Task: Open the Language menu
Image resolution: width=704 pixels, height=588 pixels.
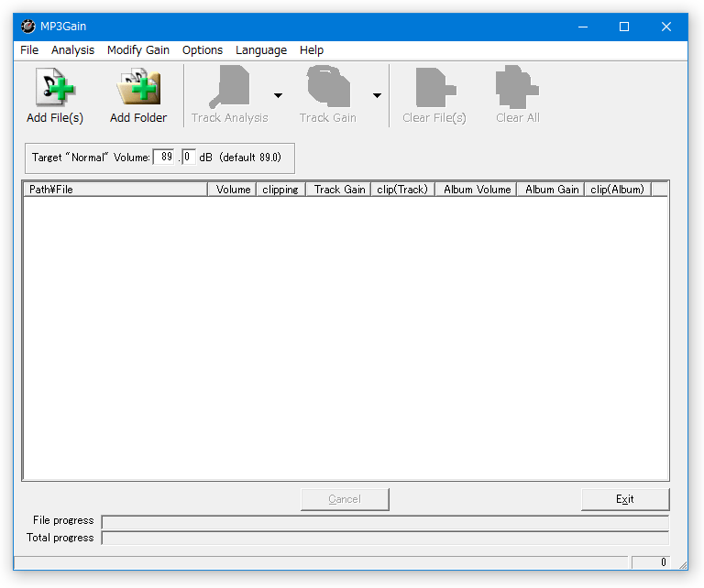Action: coord(261,50)
